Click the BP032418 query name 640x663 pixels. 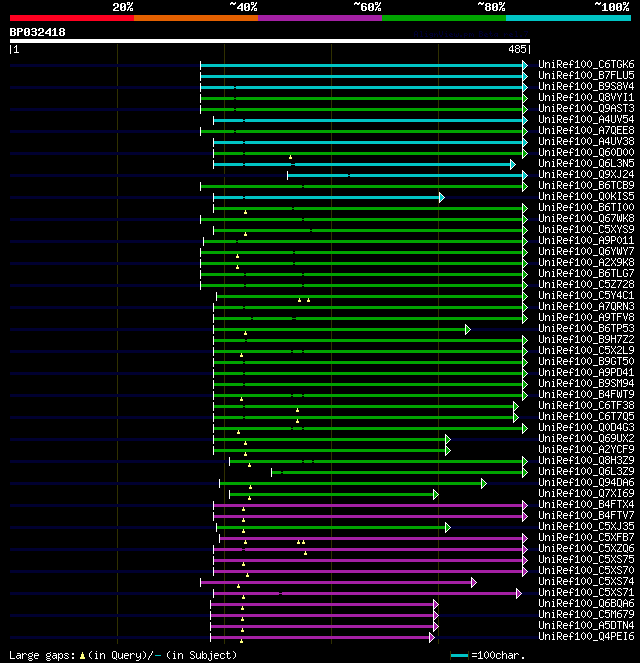(x=37, y=32)
